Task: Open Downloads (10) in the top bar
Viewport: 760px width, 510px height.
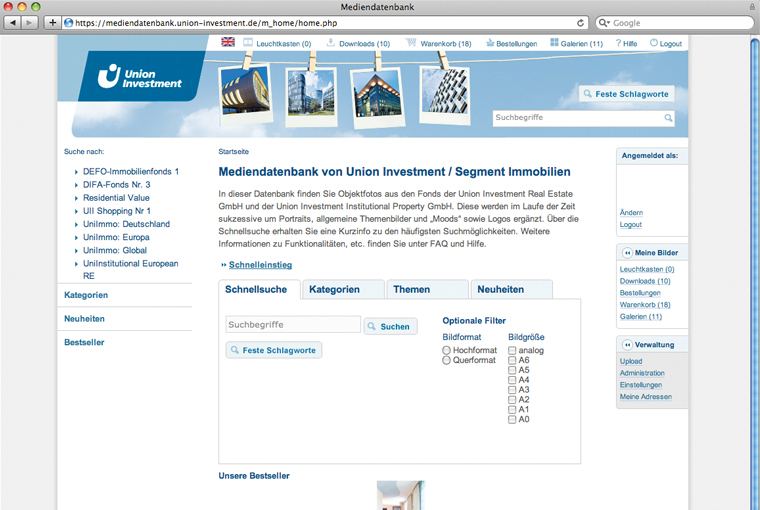Action: pos(358,44)
